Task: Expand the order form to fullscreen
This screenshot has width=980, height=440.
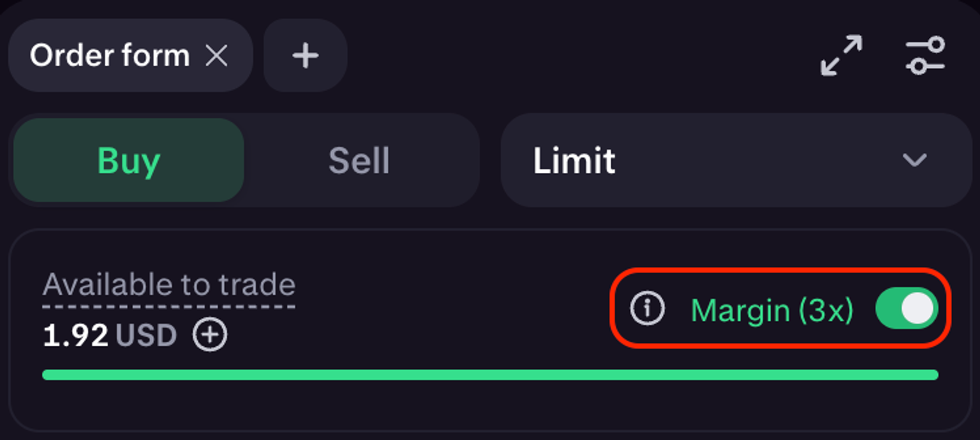Action: pos(841,56)
